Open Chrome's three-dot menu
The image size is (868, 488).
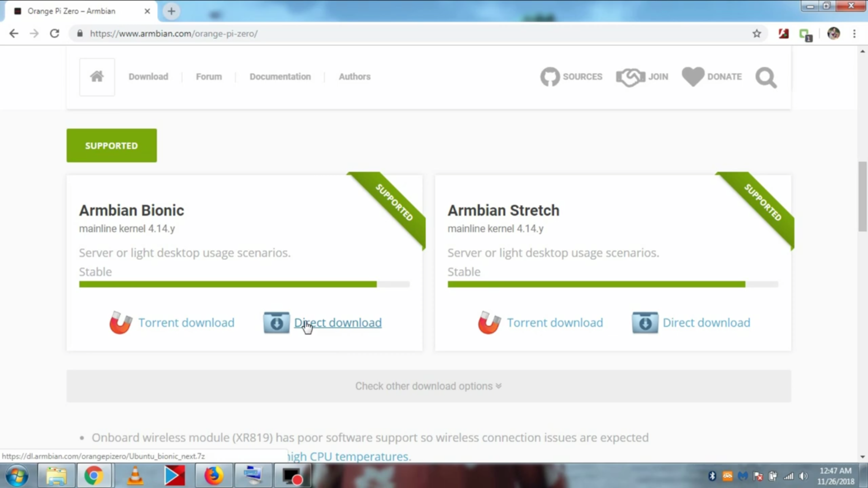tap(854, 33)
